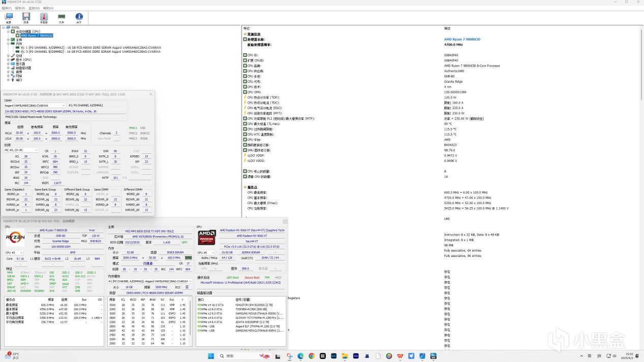Select the 显示器 tree item
The height and width of the screenshot is (362, 644).
coord(20,64)
